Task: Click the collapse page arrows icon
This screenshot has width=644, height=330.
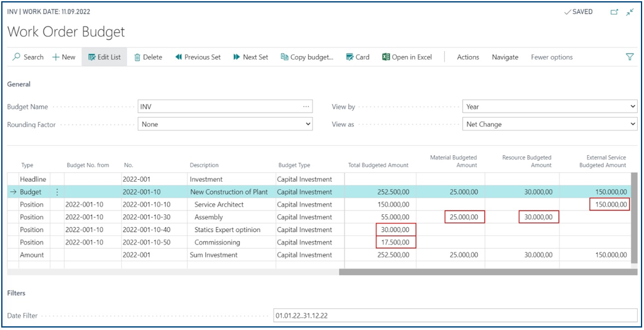Action: [x=630, y=12]
